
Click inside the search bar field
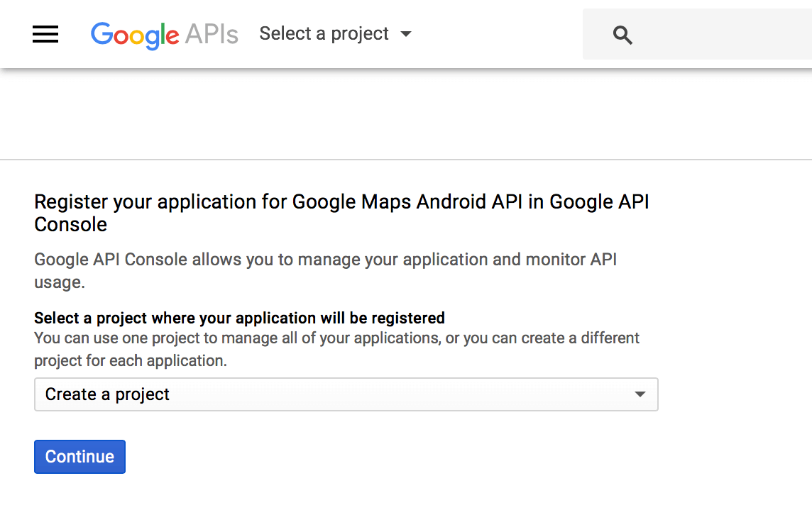click(697, 34)
